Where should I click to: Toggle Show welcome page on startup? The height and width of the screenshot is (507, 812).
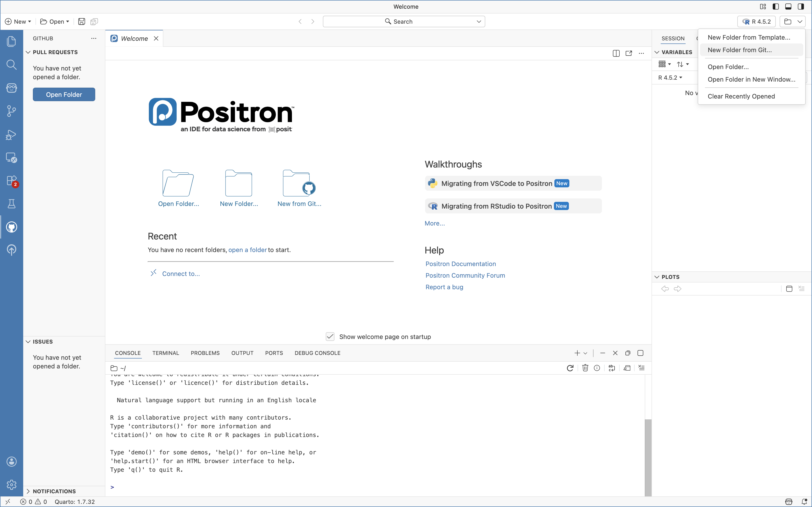coord(330,337)
